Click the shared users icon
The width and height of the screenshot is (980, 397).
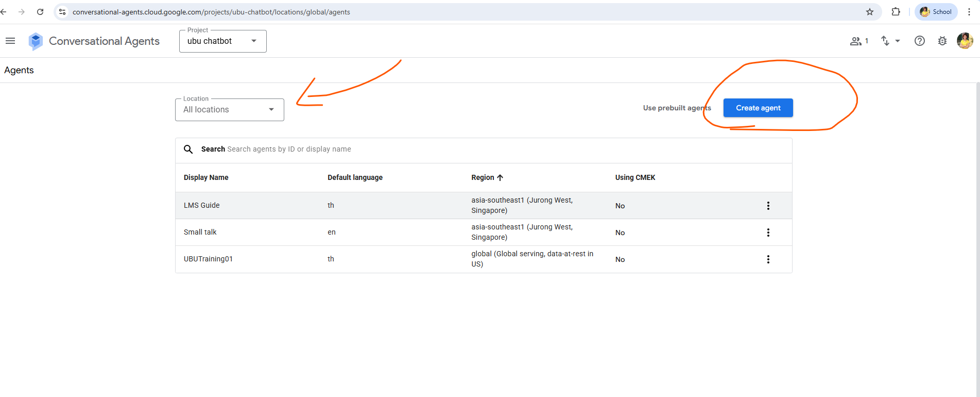click(858, 41)
